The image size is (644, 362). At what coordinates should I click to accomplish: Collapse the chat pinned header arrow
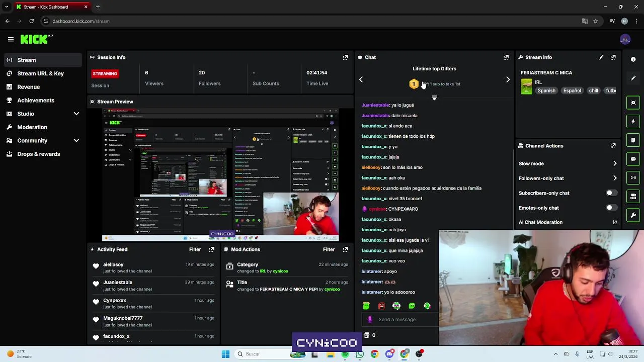point(434,98)
